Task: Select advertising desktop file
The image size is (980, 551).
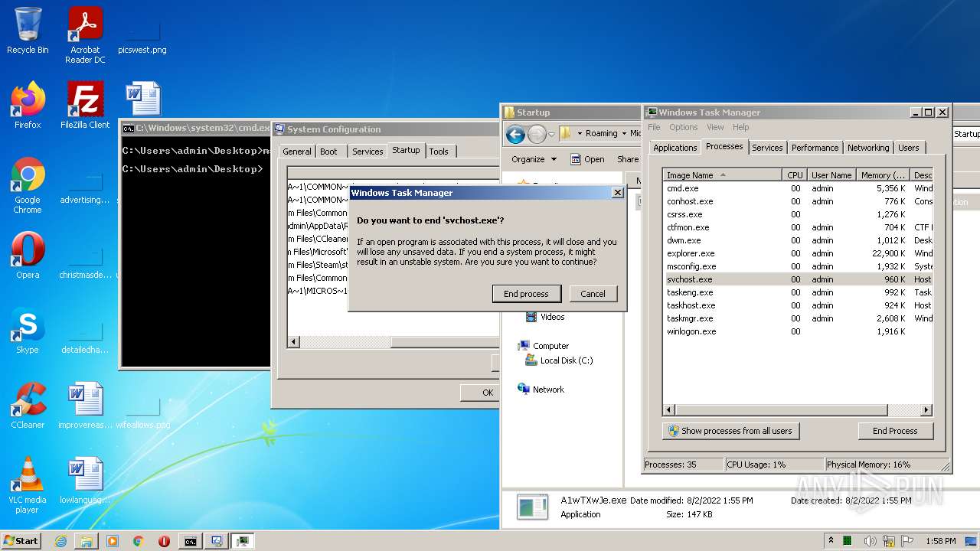Action: pyautogui.click(x=85, y=186)
